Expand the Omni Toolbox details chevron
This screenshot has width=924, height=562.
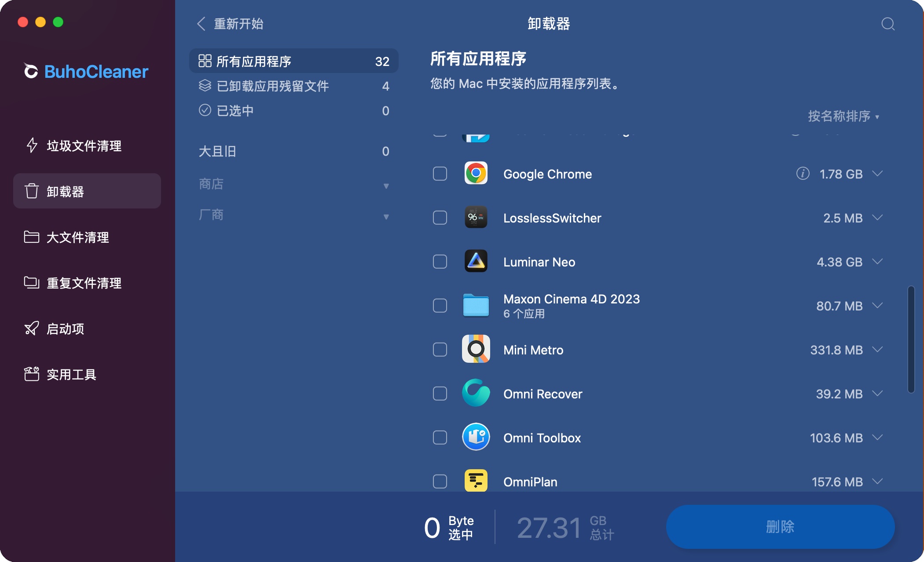pos(877,438)
